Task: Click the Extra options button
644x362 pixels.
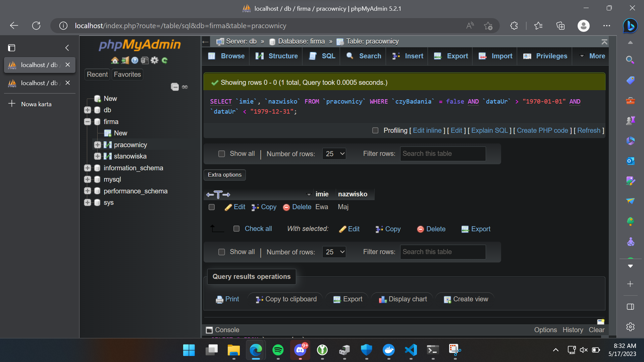Action: pos(225,175)
